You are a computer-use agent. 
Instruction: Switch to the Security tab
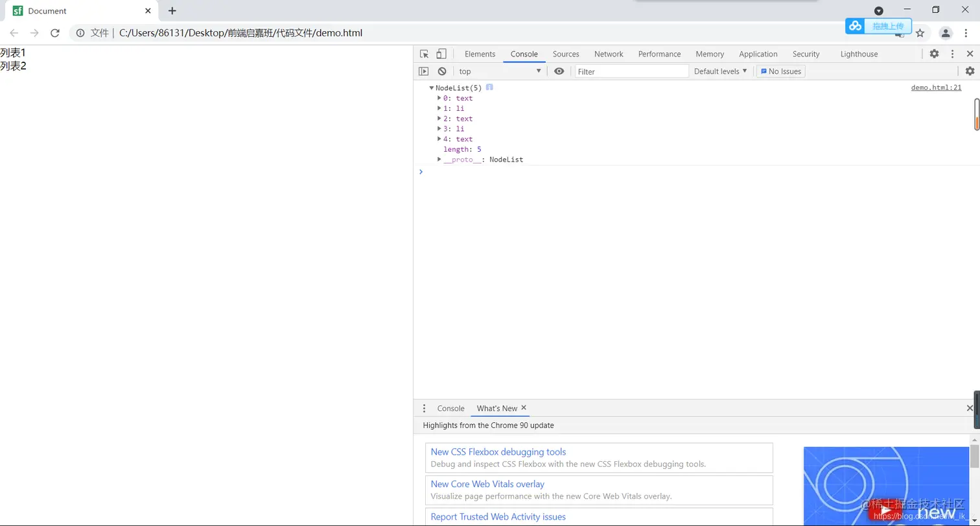click(806, 54)
